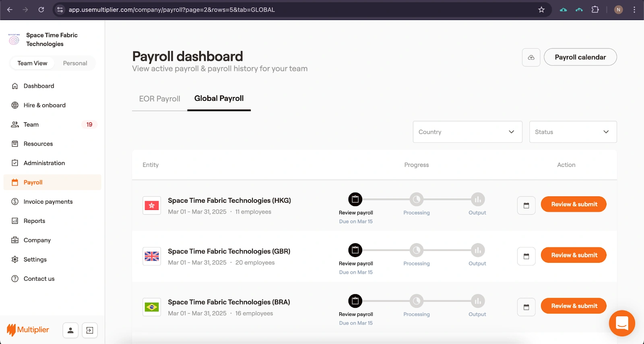
Task: Open the calendar icon for BRA entity
Action: pyautogui.click(x=526, y=307)
